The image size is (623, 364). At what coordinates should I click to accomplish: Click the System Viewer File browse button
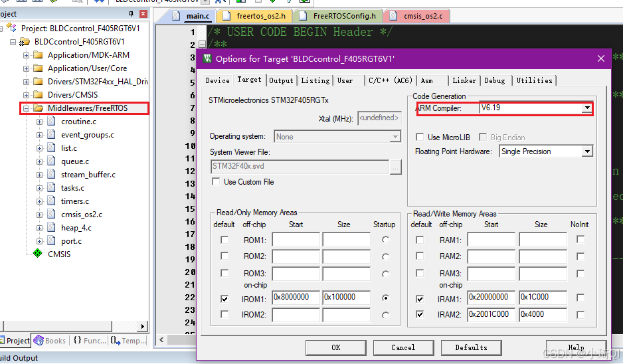tap(395, 167)
